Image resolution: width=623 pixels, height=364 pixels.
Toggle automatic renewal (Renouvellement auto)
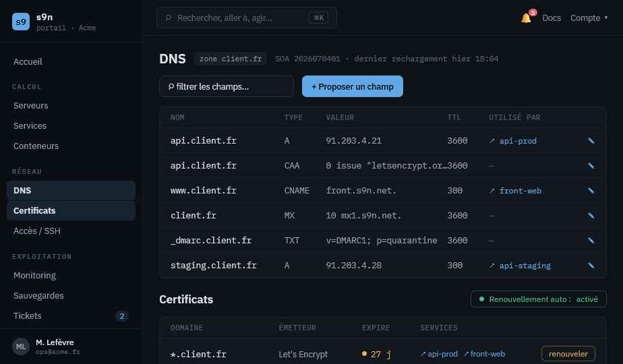pos(538,299)
